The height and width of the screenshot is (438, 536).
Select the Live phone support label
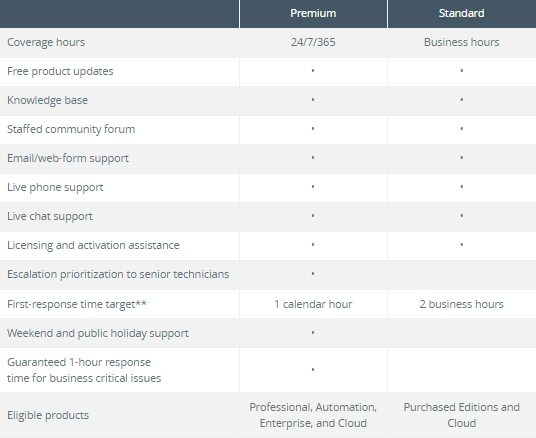pos(55,188)
